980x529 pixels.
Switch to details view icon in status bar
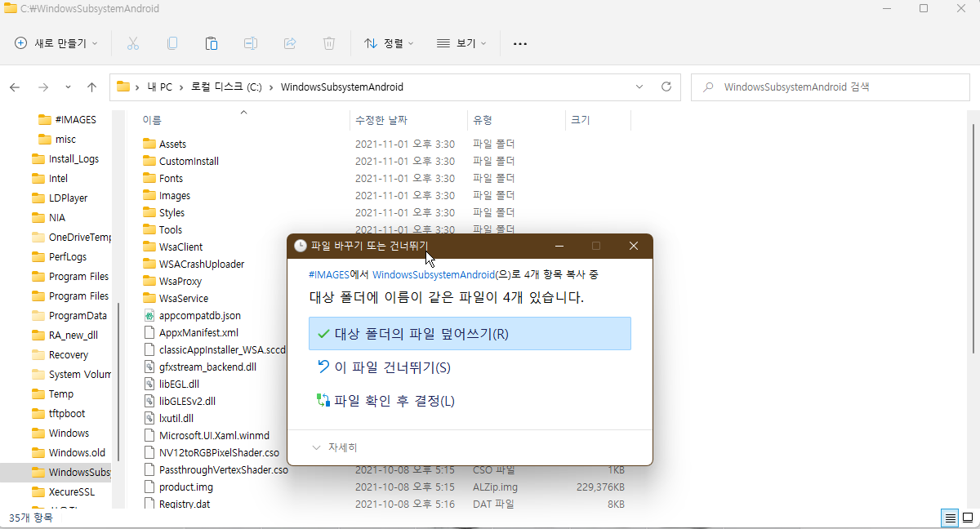click(x=950, y=518)
